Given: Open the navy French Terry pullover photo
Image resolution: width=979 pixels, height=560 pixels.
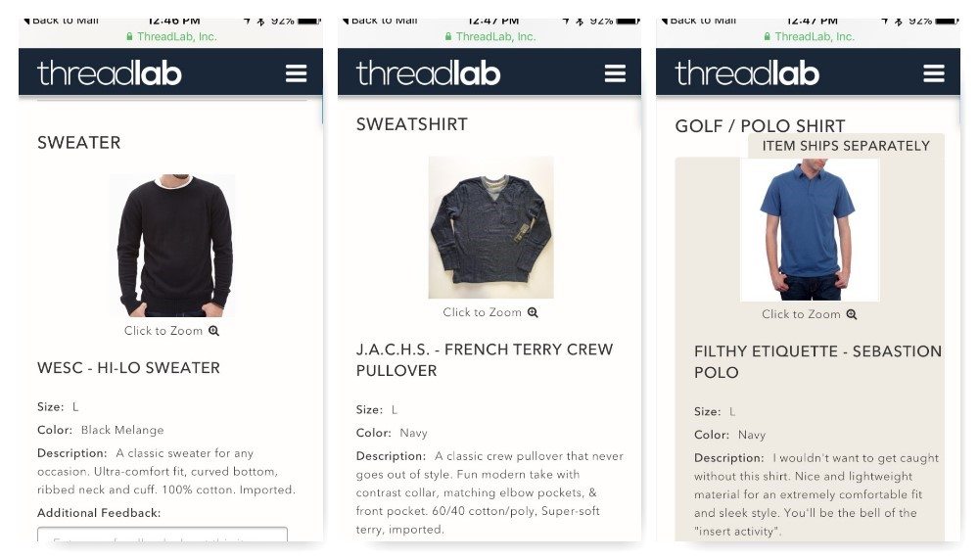Looking at the screenshot, I should coord(490,227).
